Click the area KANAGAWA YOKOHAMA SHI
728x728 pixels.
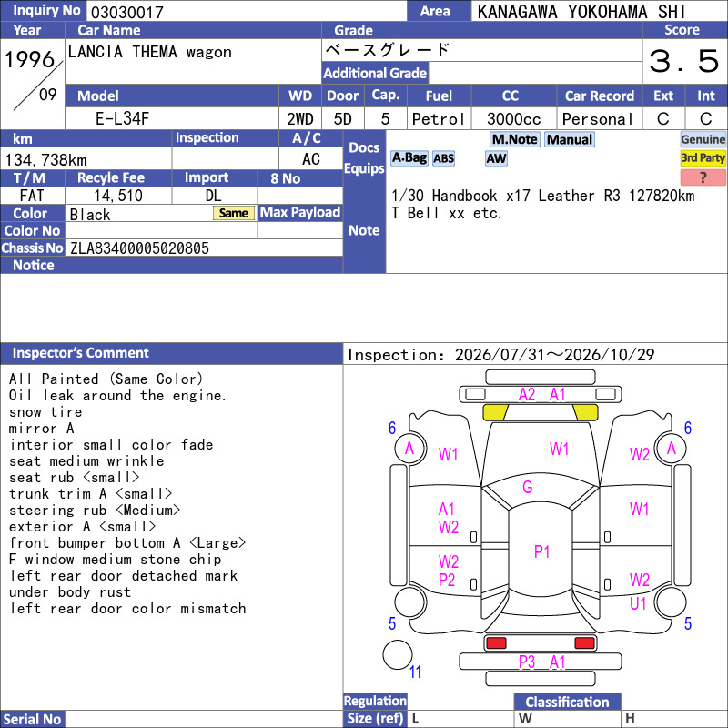(581, 12)
